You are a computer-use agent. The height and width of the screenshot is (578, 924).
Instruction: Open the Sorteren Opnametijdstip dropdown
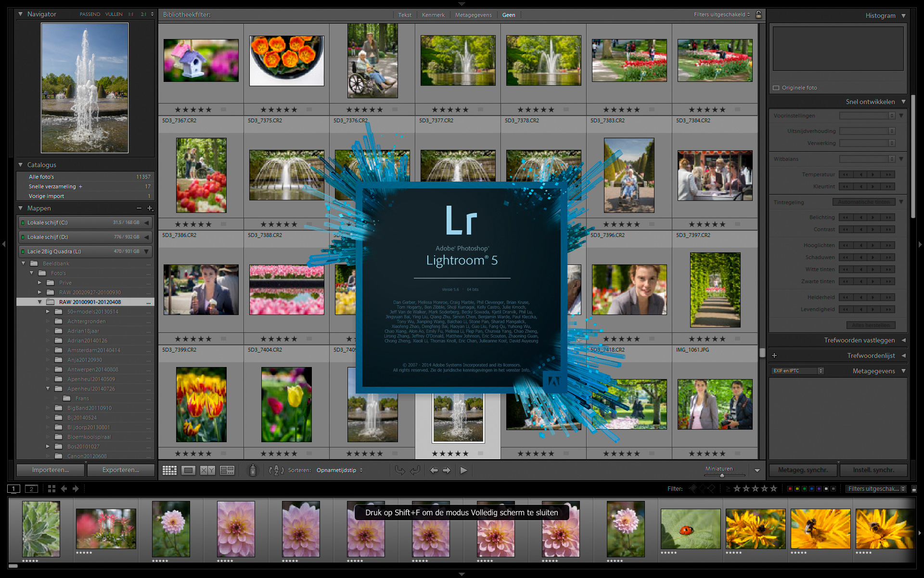click(x=340, y=470)
